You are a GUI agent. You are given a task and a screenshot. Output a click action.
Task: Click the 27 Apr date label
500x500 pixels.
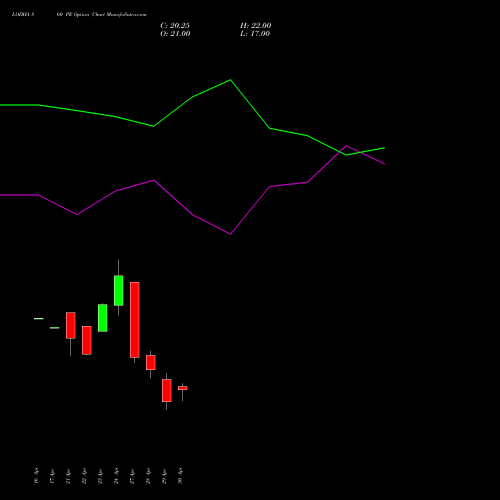pos(132,476)
